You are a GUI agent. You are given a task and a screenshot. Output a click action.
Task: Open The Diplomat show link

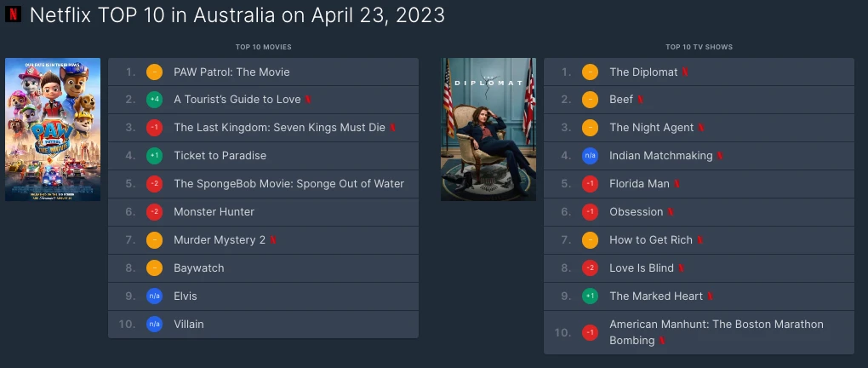[x=643, y=72]
